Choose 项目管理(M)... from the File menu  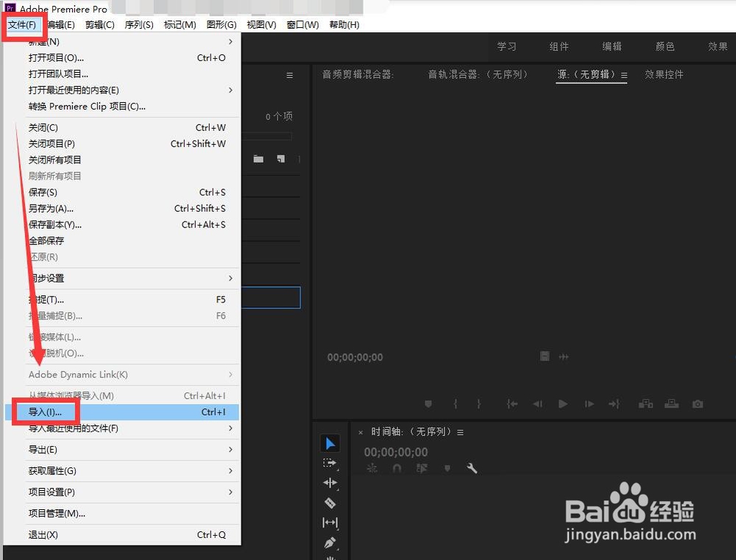(122, 513)
